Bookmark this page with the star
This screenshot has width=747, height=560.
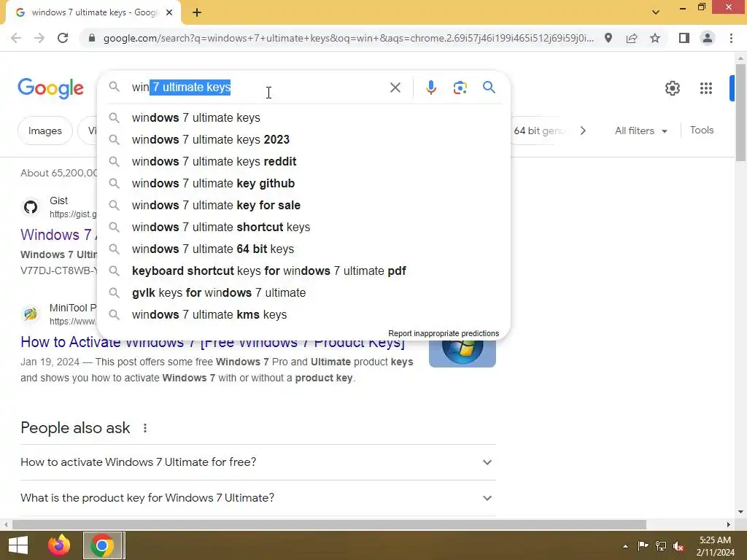(x=655, y=38)
